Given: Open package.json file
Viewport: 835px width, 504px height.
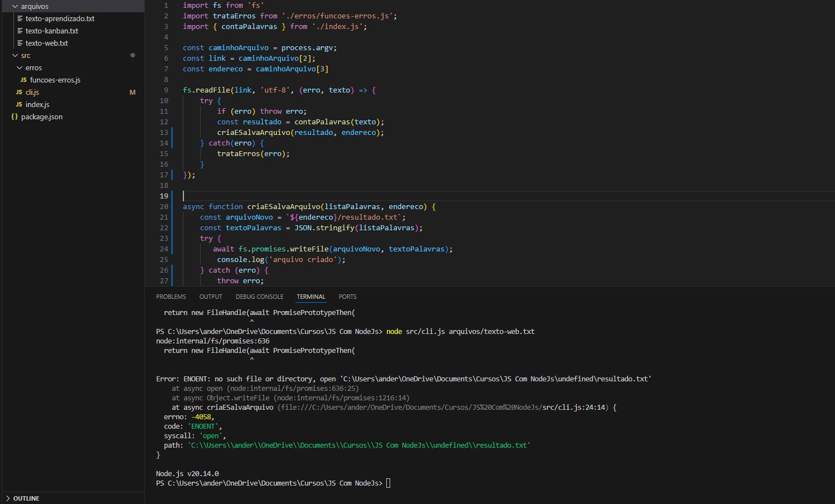Looking at the screenshot, I should [x=42, y=117].
